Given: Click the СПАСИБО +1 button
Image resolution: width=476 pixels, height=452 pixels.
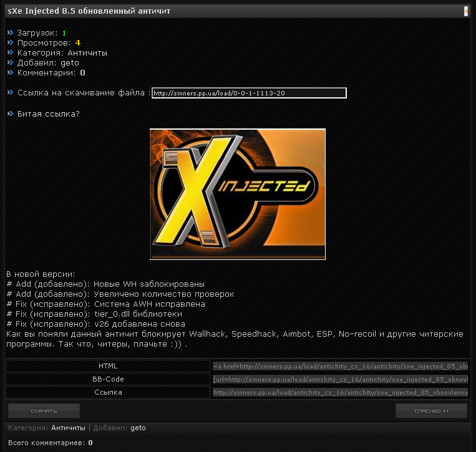Looking at the screenshot, I should pos(431,411).
